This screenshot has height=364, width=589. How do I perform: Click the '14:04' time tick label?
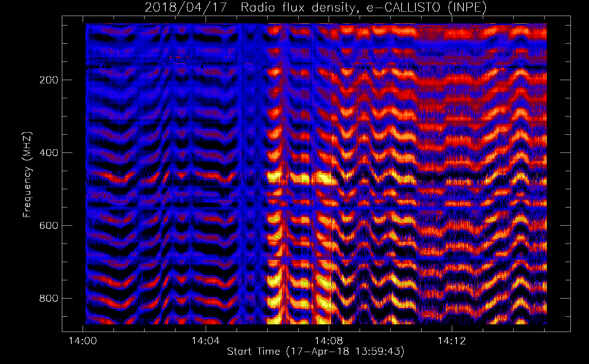pos(206,341)
